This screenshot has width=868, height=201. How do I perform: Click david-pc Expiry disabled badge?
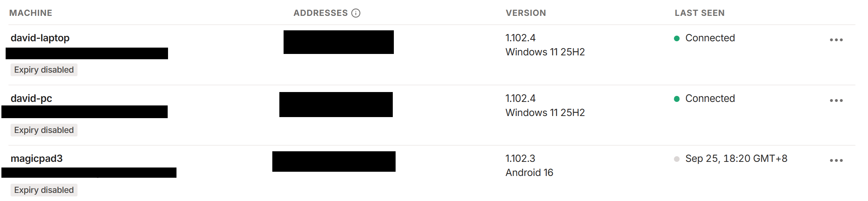tap(44, 130)
